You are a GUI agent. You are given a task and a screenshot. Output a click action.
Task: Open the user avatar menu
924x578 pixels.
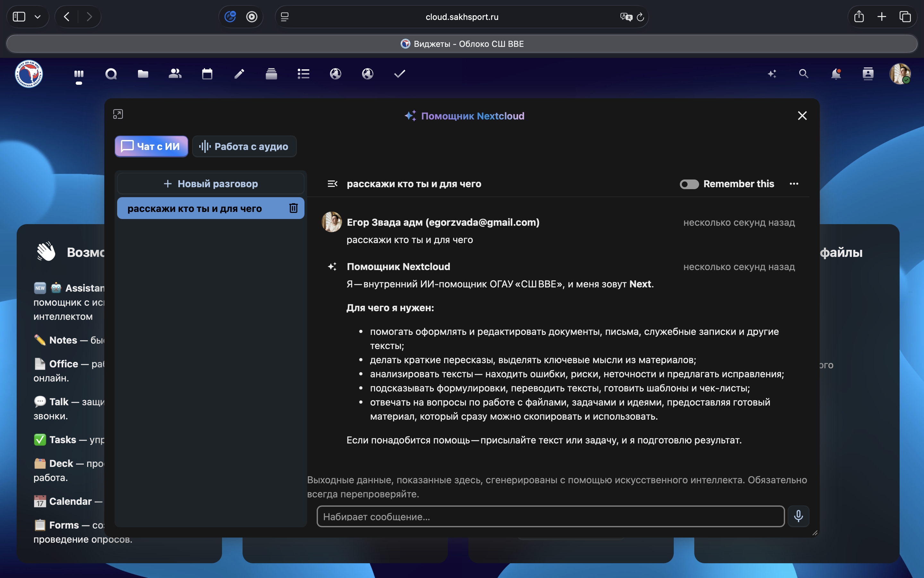point(900,74)
